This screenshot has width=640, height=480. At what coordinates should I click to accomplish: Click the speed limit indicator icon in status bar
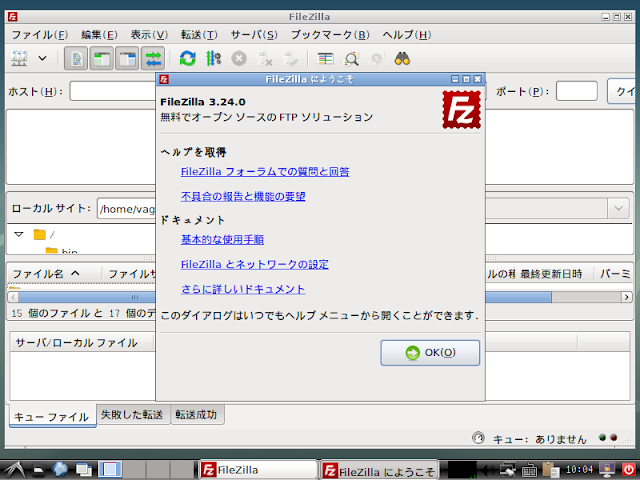(x=478, y=438)
